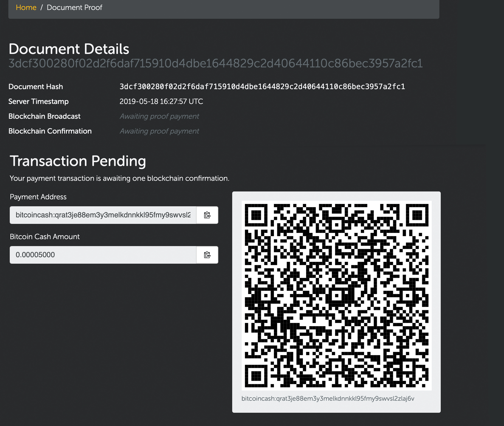Click the copy icon next to Payment Address

pos(207,215)
